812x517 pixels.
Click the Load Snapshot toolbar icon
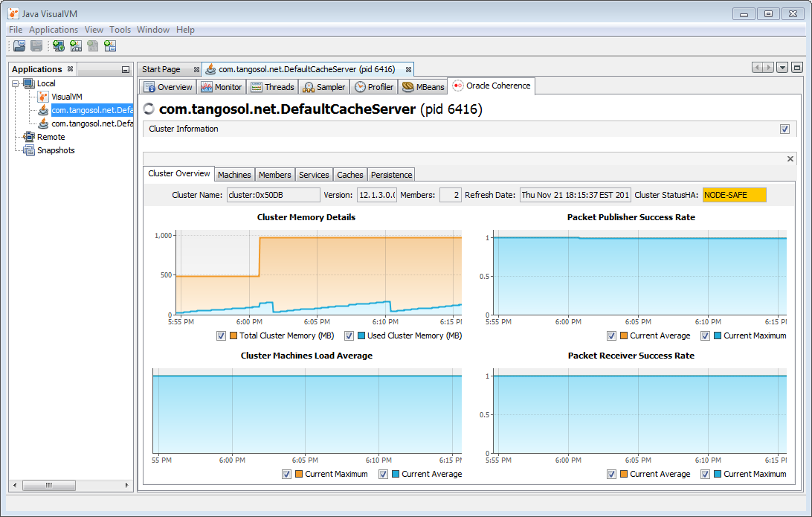coord(19,46)
